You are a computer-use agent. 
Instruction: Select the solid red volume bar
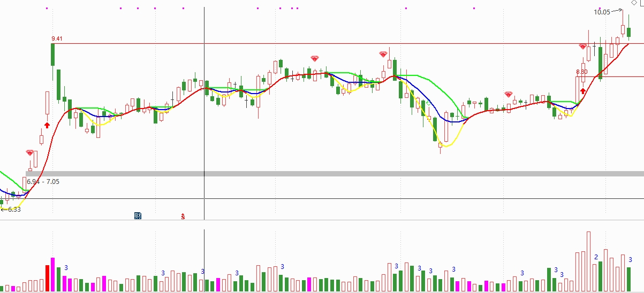click(x=47, y=278)
